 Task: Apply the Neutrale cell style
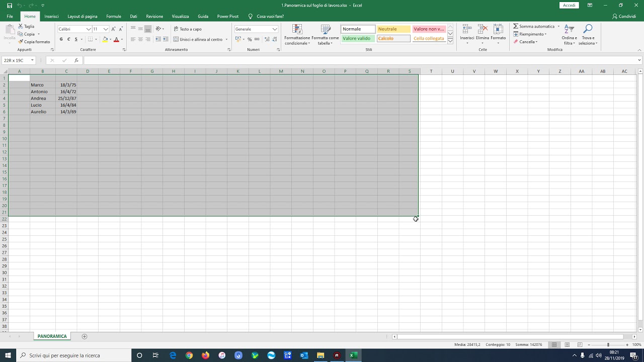393,29
